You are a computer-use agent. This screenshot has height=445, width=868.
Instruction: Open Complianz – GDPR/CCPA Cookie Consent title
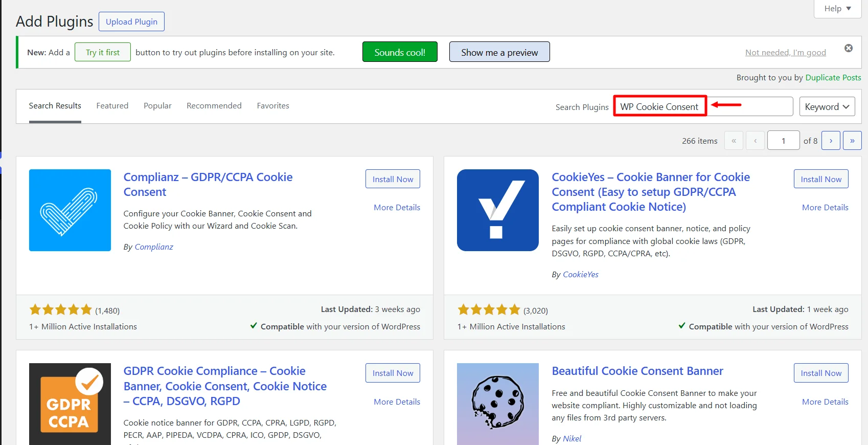coord(208,185)
